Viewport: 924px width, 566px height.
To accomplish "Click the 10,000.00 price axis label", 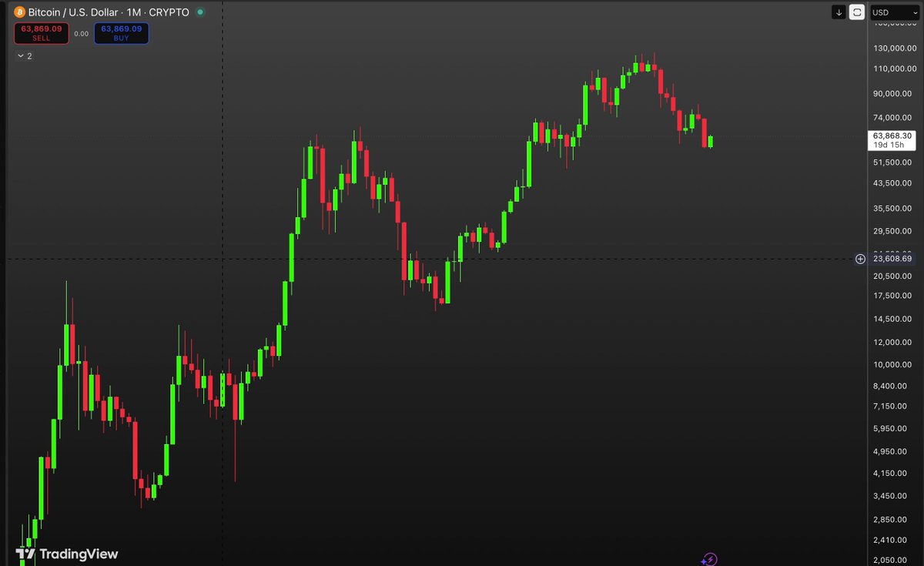I will coord(892,364).
